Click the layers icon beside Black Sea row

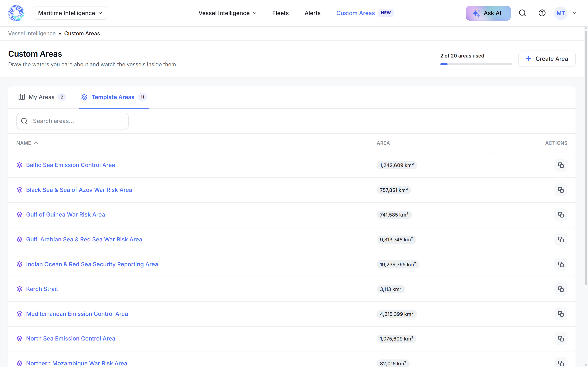(x=20, y=190)
